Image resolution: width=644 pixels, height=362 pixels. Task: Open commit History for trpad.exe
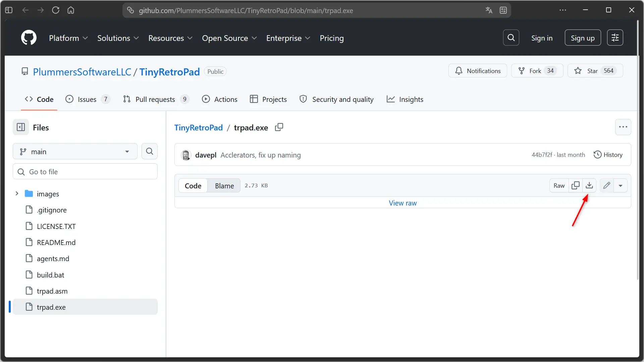tap(608, 155)
